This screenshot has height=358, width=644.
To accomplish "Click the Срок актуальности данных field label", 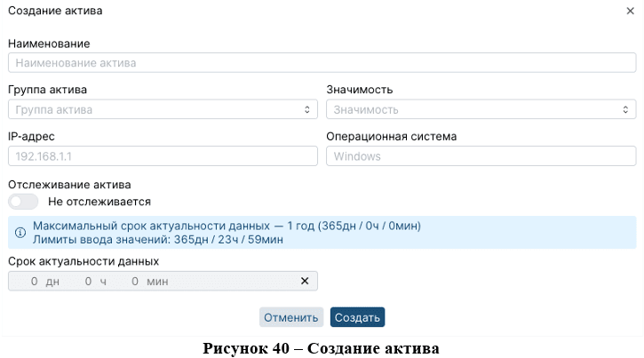I will pos(83,261).
